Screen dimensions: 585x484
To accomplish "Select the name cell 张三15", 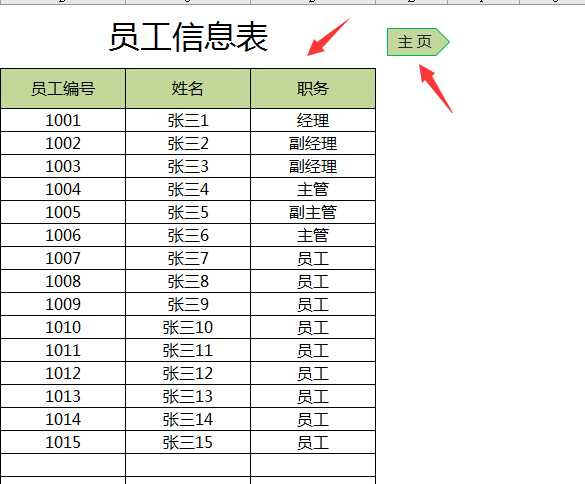I will [x=188, y=442].
